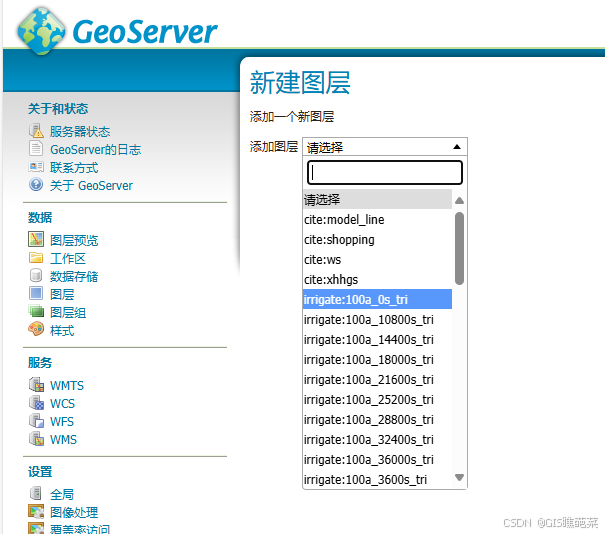The image size is (605, 534).
Task: Click the dropdown search input field
Action: pyautogui.click(x=385, y=172)
